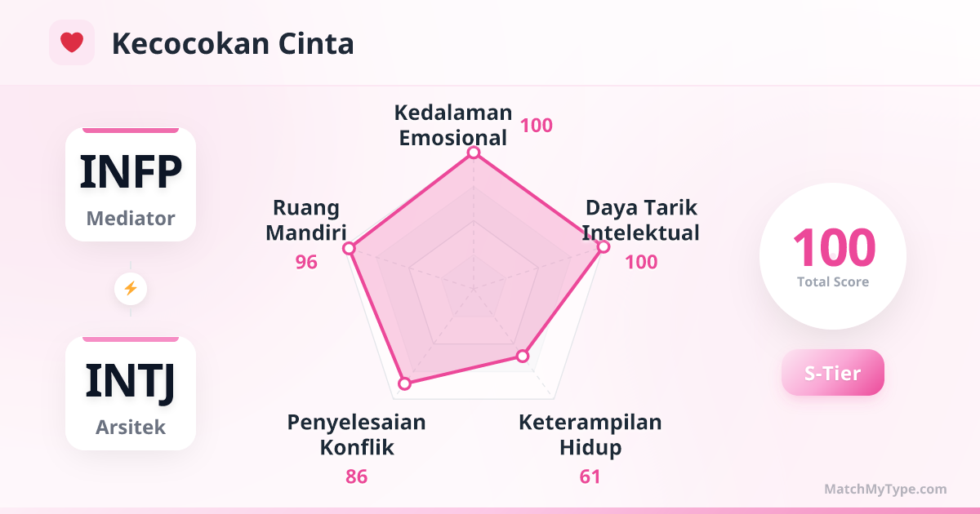Select the INFP Mediator card
This screenshot has width=980, height=514.
131,184
